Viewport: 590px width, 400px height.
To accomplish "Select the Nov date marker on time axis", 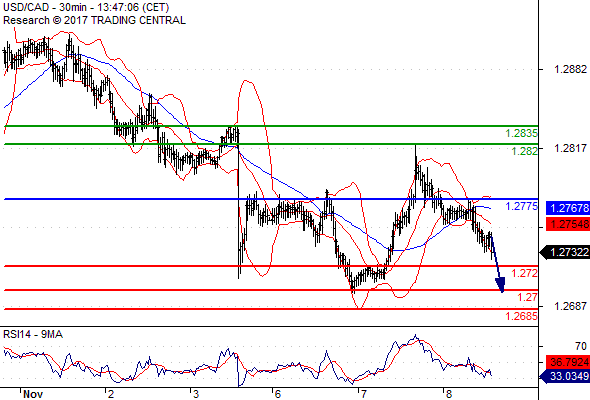I will 33,394.
